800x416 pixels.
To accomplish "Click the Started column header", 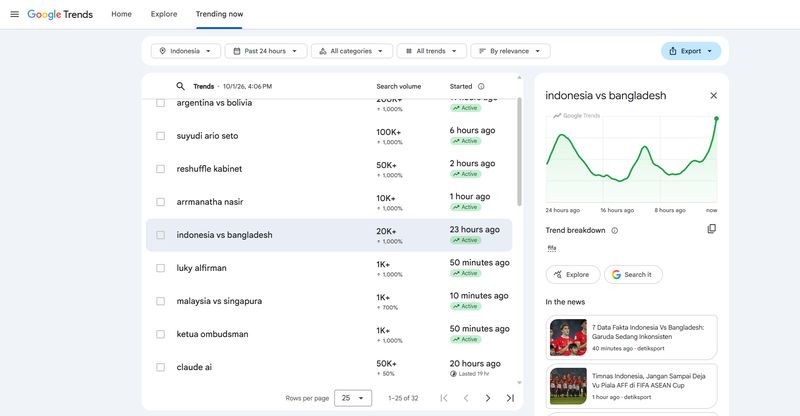I will pos(461,86).
